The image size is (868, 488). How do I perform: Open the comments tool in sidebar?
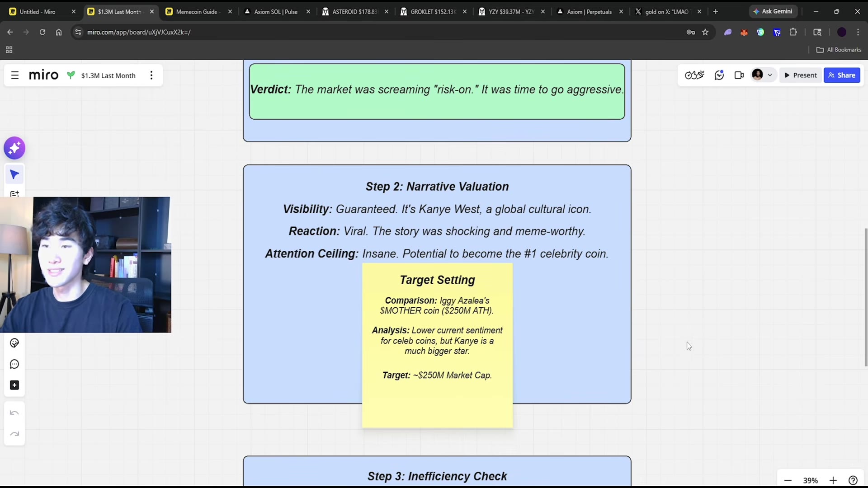pyautogui.click(x=14, y=364)
